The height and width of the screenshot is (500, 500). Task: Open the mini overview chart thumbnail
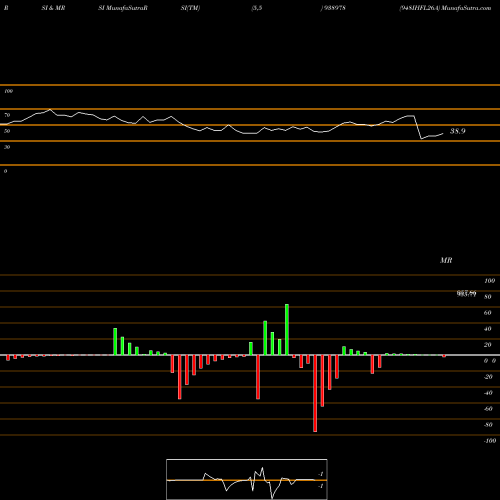tap(247, 479)
